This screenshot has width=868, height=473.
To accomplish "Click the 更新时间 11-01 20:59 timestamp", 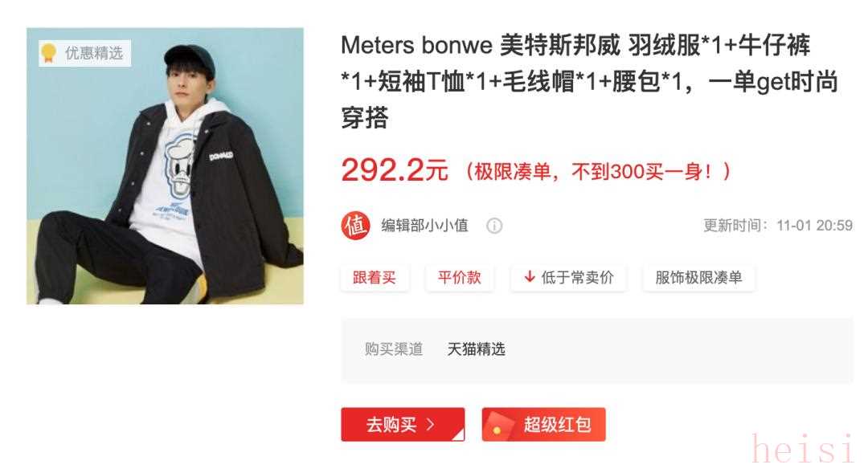I will [778, 226].
